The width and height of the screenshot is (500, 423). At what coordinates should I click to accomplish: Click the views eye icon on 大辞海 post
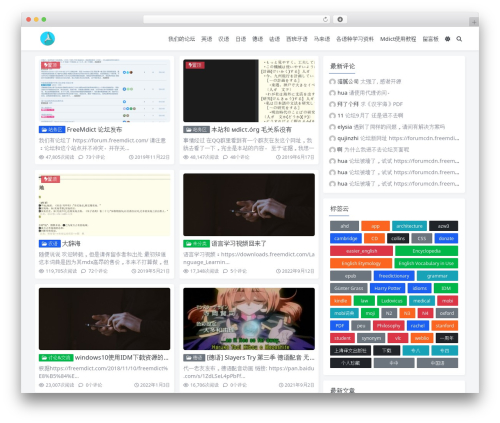point(41,271)
